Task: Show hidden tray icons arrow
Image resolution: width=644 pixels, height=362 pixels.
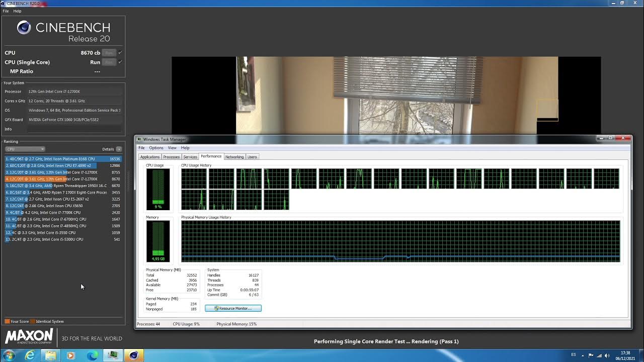Action: [x=584, y=355]
